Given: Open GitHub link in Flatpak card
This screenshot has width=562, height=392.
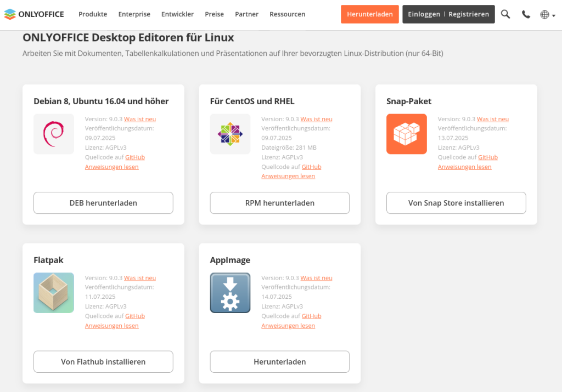Looking at the screenshot, I should click(135, 316).
